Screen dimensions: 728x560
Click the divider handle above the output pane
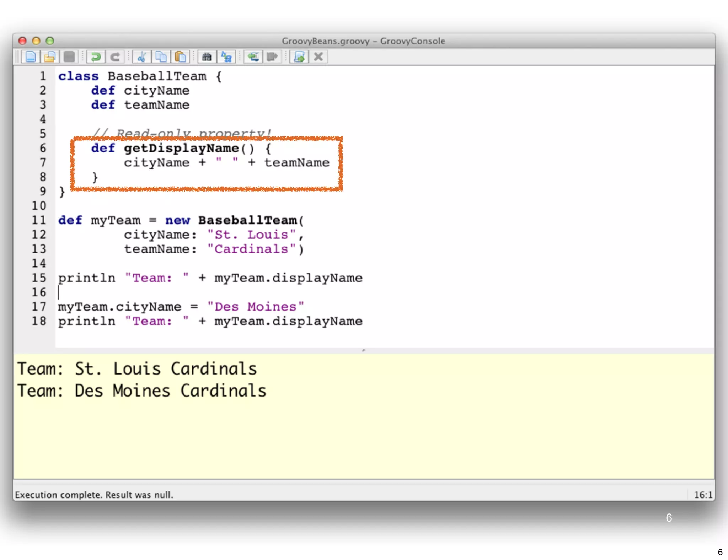363,350
